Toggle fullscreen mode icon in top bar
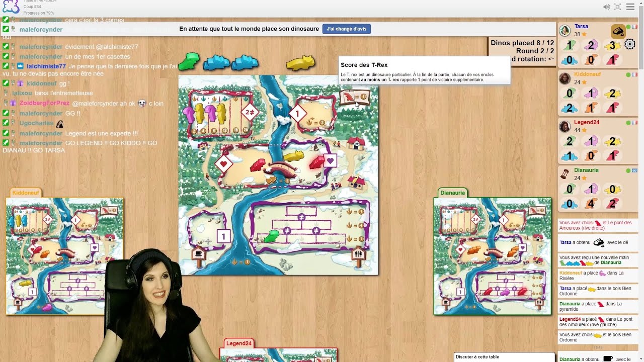This screenshot has height=362, width=644. (x=617, y=7)
